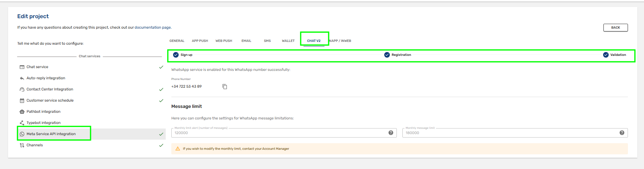
Task: Click the WhatsApp icon beside Meta Service API
Action: (x=22, y=134)
